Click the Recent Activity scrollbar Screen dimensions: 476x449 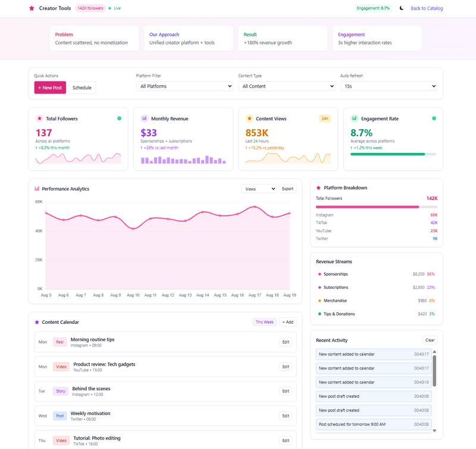point(434,370)
